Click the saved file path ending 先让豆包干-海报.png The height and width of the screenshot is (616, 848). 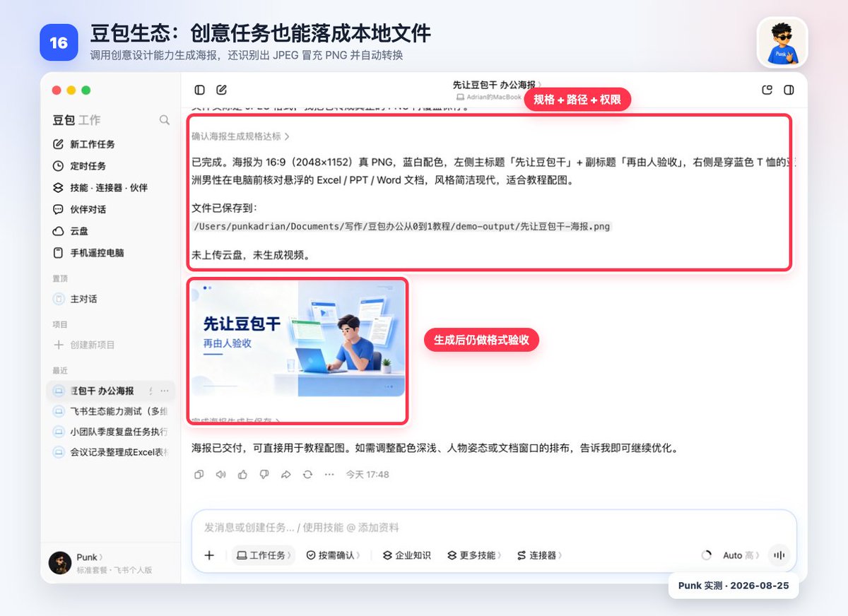[x=401, y=226]
